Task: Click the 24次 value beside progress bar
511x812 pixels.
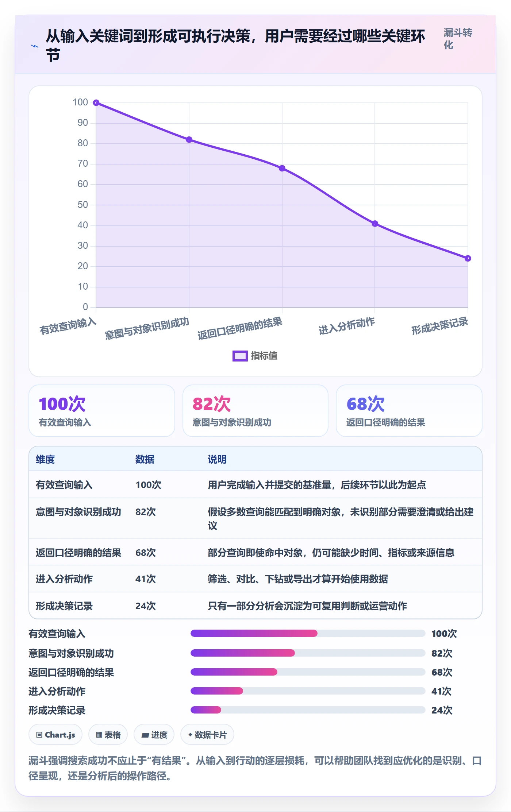Action: pos(442,710)
